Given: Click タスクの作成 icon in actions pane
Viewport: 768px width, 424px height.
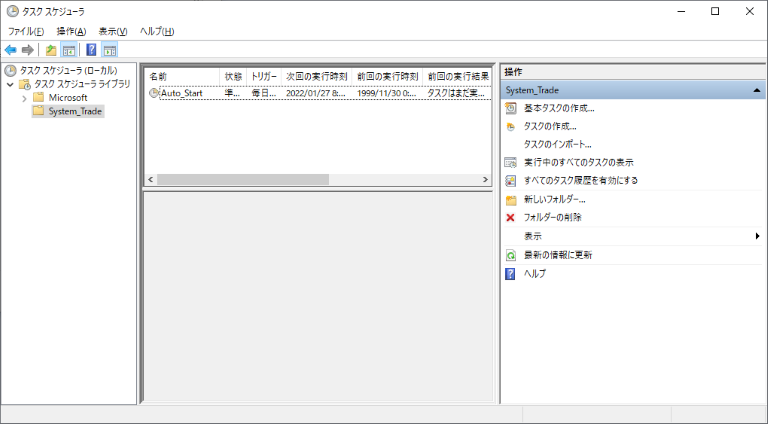Looking at the screenshot, I should pos(511,126).
